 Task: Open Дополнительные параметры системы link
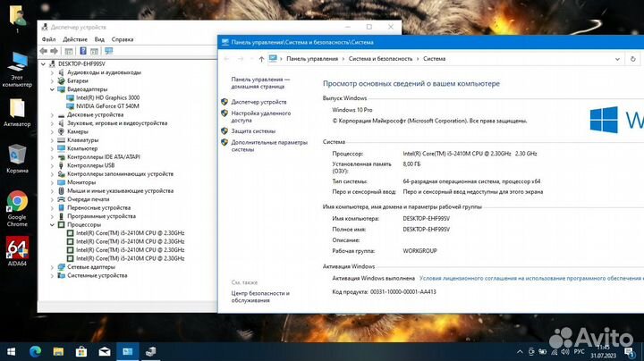point(269,146)
